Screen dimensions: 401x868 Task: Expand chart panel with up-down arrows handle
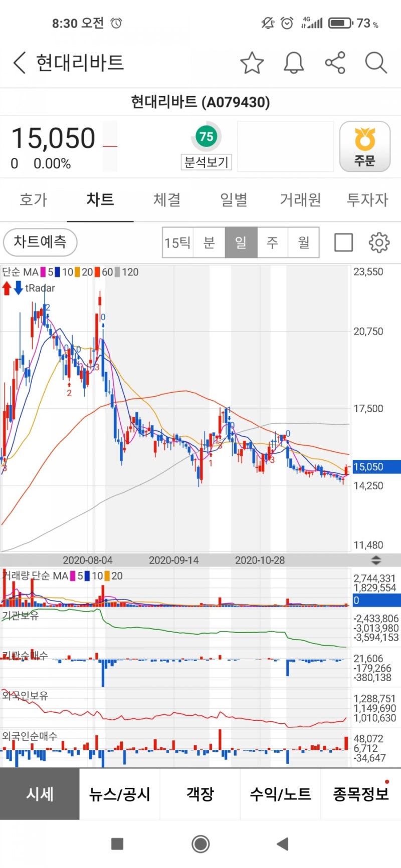(x=376, y=560)
